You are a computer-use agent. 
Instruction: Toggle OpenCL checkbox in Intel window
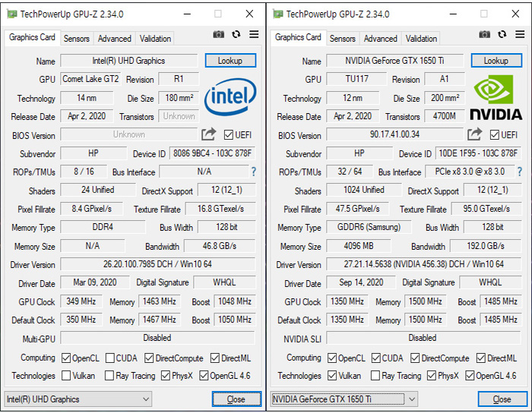[x=66, y=358]
